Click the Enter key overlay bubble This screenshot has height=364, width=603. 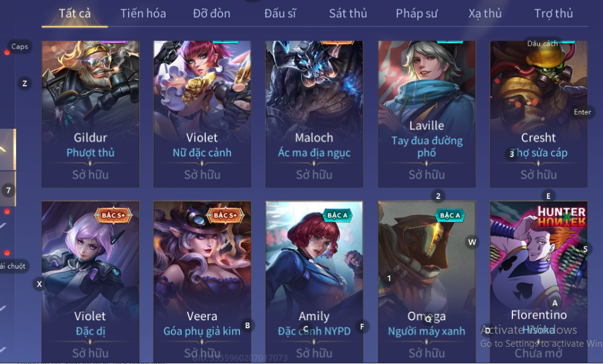(x=582, y=112)
